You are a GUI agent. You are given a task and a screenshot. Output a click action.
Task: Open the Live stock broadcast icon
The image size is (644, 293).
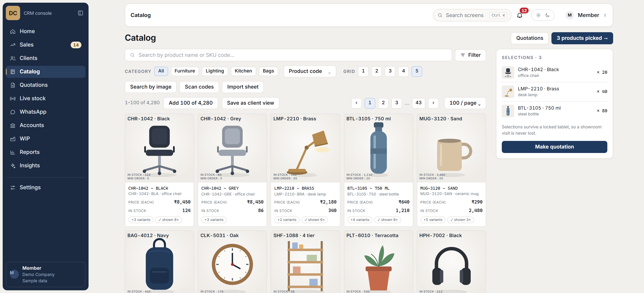pos(13,98)
